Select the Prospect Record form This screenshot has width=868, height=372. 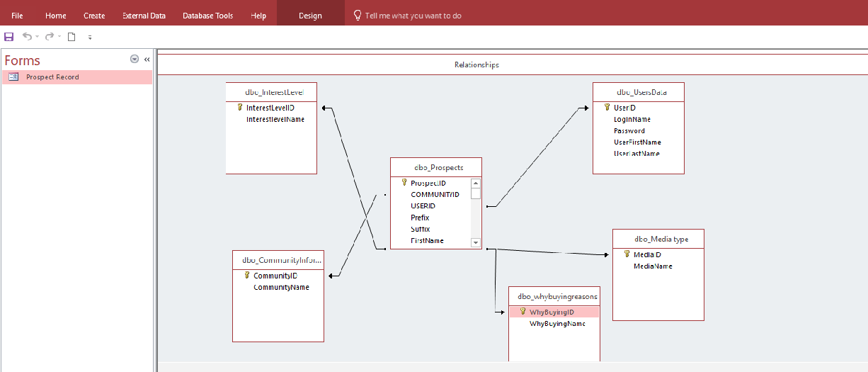point(77,77)
